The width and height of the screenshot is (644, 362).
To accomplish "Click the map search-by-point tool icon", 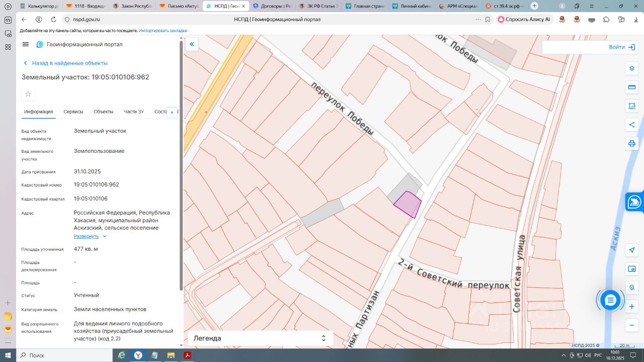I will pos(632,288).
